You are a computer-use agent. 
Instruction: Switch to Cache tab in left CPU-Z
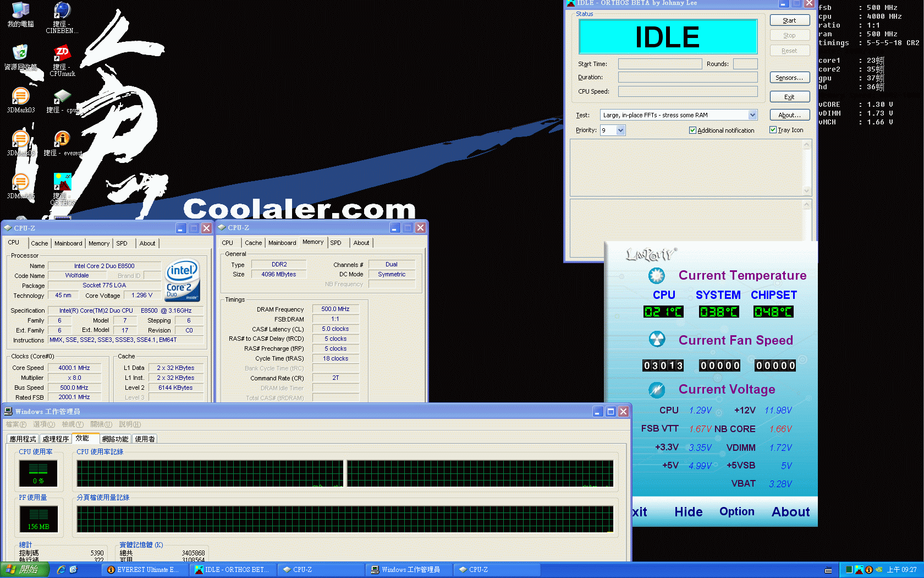(39, 243)
